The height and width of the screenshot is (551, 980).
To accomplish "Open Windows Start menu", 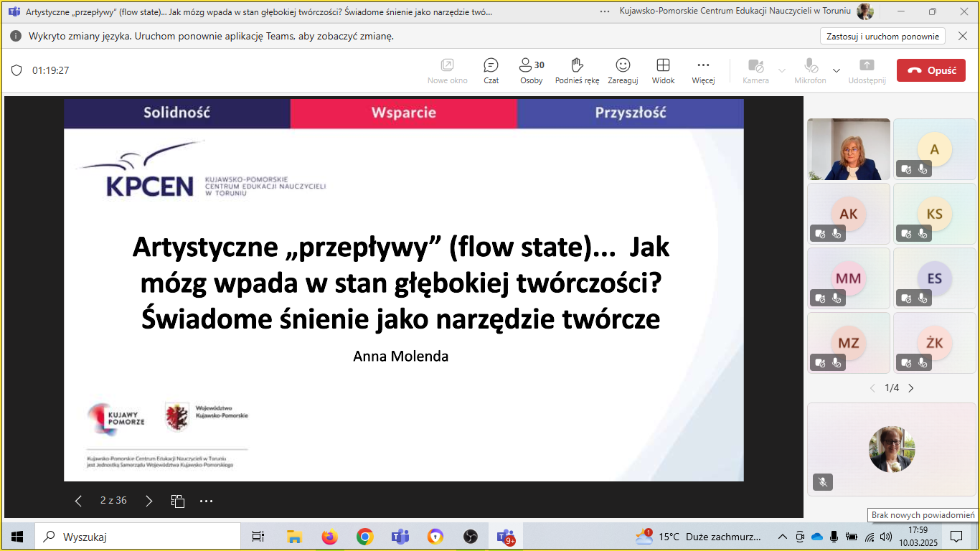I will pos(17,536).
